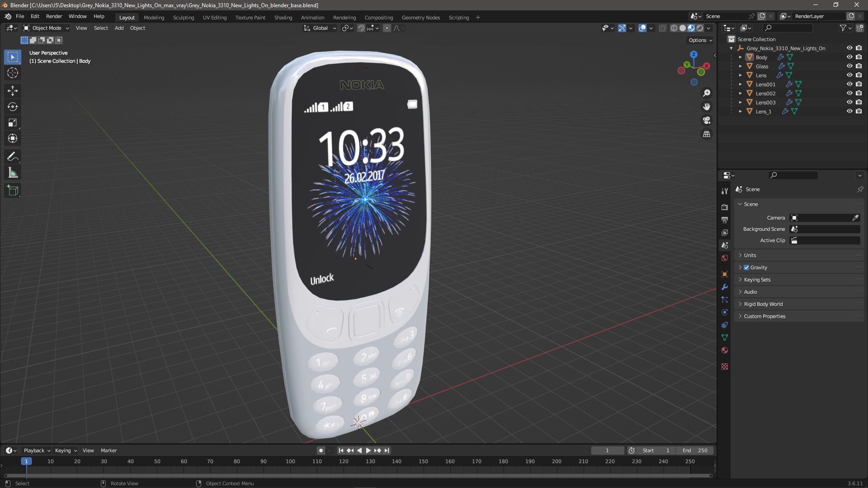The width and height of the screenshot is (868, 488).
Task: Select the Move tool in toolbar
Action: point(13,91)
